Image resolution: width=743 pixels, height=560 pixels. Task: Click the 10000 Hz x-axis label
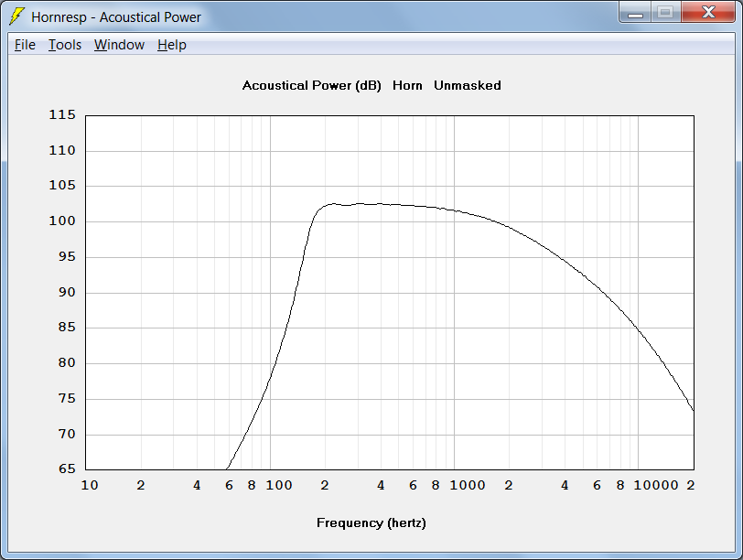pos(656,485)
